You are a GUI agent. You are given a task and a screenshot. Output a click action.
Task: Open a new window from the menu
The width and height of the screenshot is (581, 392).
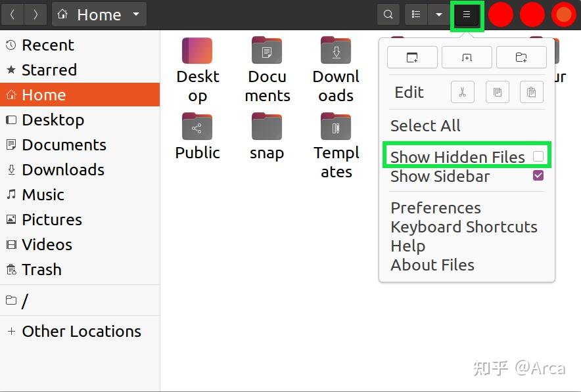pyautogui.click(x=412, y=57)
